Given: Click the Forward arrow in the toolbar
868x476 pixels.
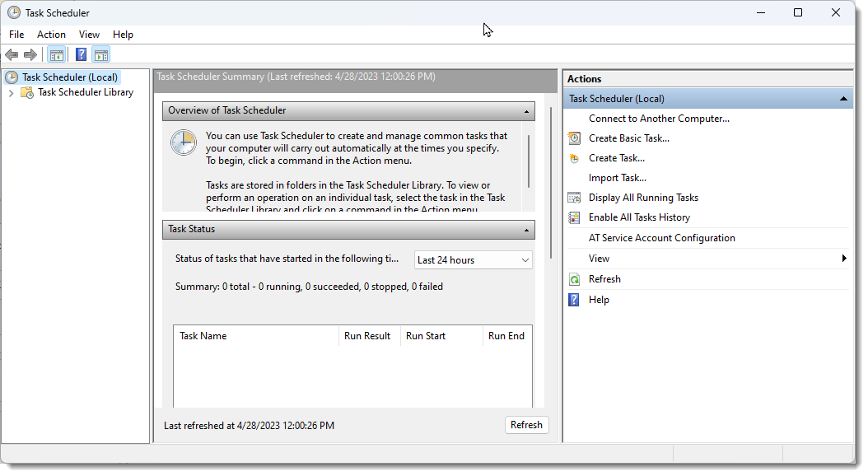Looking at the screenshot, I should (x=30, y=55).
